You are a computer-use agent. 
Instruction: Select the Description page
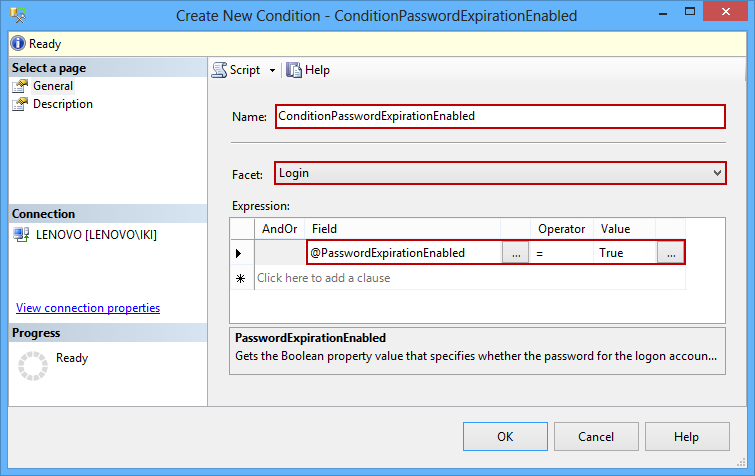(x=62, y=104)
